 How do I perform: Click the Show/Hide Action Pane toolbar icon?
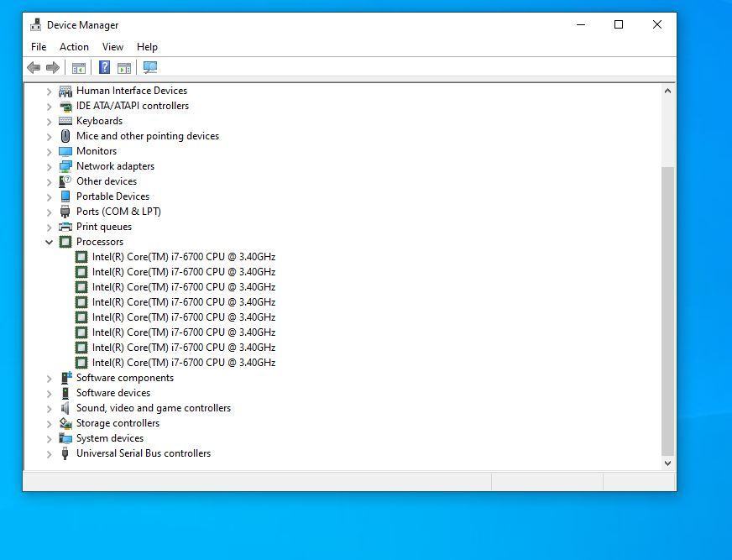point(124,68)
